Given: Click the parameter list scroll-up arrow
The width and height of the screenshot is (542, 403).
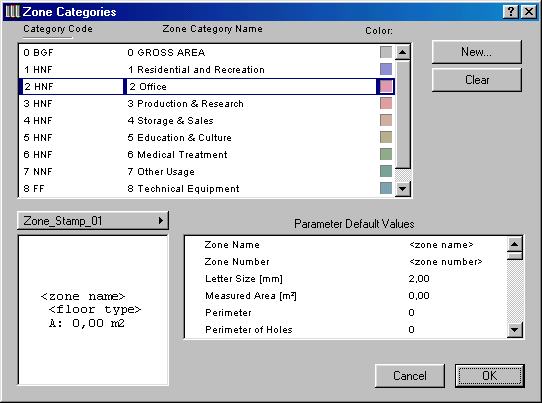Looking at the screenshot, I should [x=514, y=245].
